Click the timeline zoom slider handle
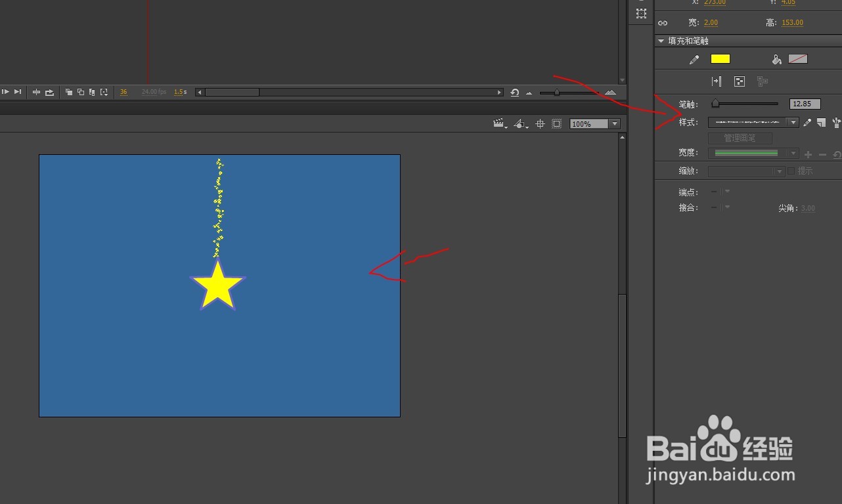This screenshot has height=504, width=842. [x=557, y=93]
